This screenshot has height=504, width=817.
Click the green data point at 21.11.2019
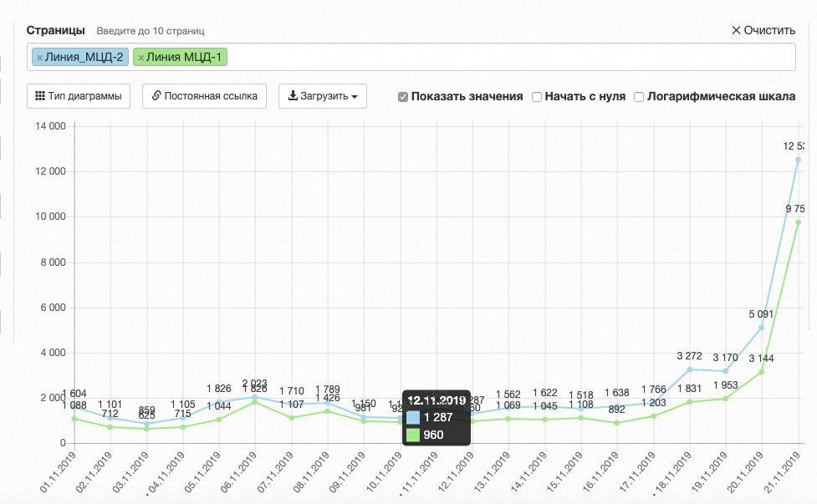799,222
